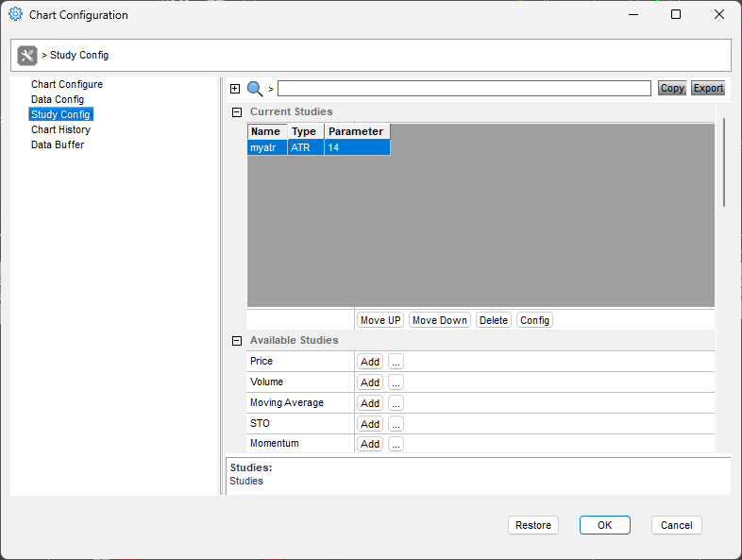The image size is (742, 560).
Task: Select the myatr study name cell
Action: click(267, 147)
